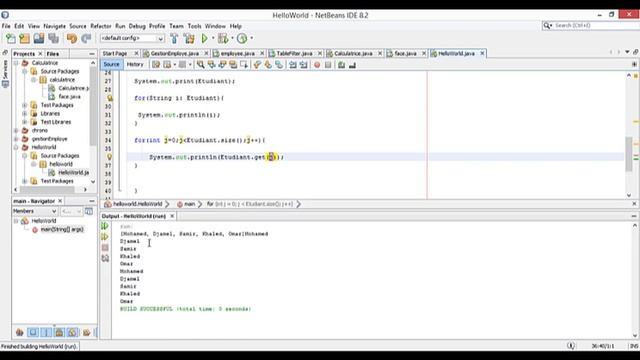Click the Redo arrow in the main toolbar

pyautogui.click(x=86, y=38)
